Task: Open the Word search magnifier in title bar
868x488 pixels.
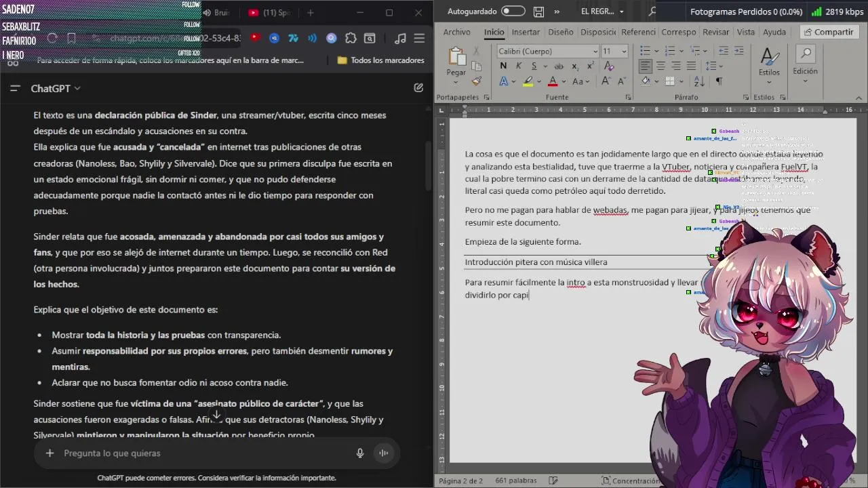Action: coord(652,12)
